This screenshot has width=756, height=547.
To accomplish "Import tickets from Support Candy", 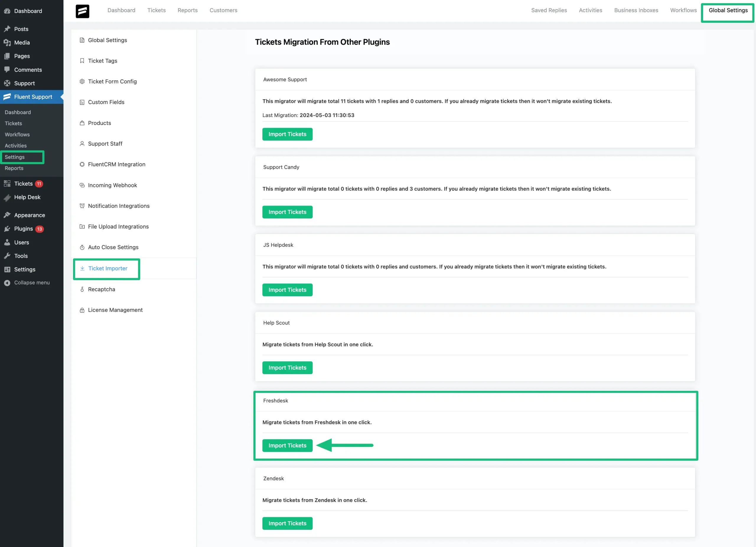I will click(287, 212).
